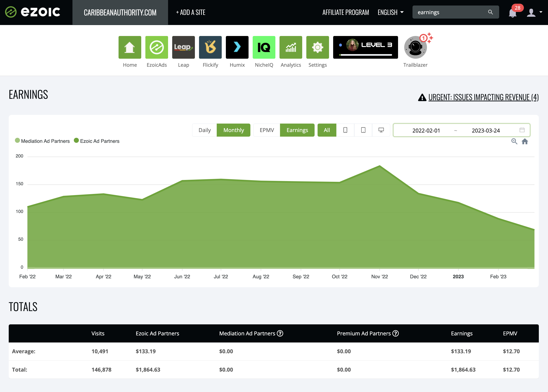Viewport: 548px width, 392px height.
Task: Toggle Mediation Ad Partners legend series
Action: (x=42, y=141)
